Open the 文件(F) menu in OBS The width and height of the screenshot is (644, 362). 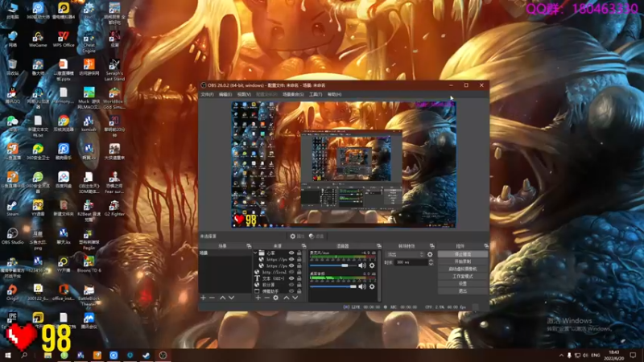pos(207,94)
